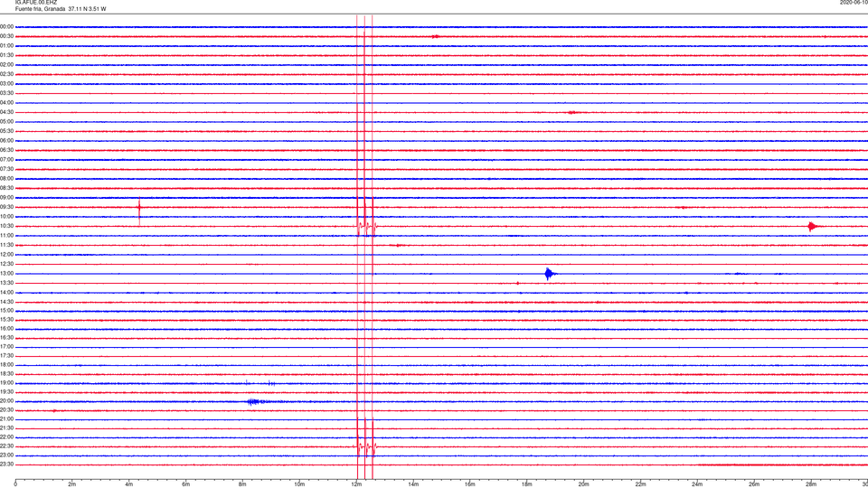
Task: Select the 15:00 trace label
Action: pyautogui.click(x=7, y=311)
